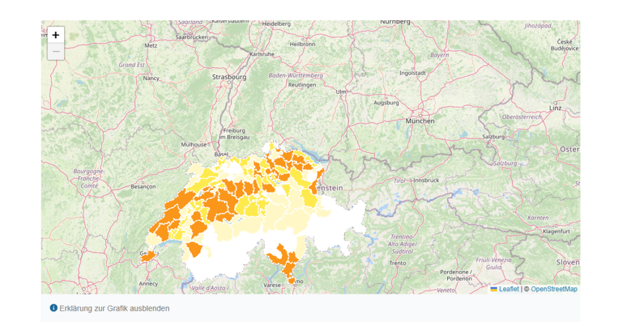
Task: Select the orange region near Geneva
Action: 148,256
